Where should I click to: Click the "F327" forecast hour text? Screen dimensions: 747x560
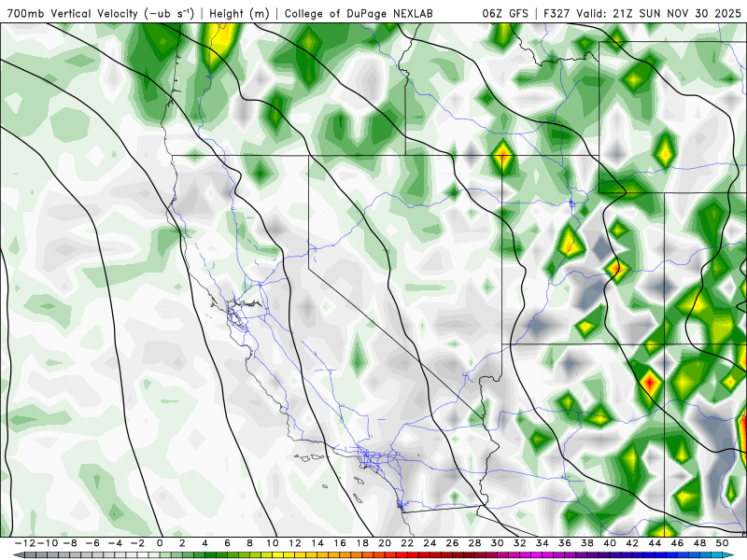[x=557, y=14]
